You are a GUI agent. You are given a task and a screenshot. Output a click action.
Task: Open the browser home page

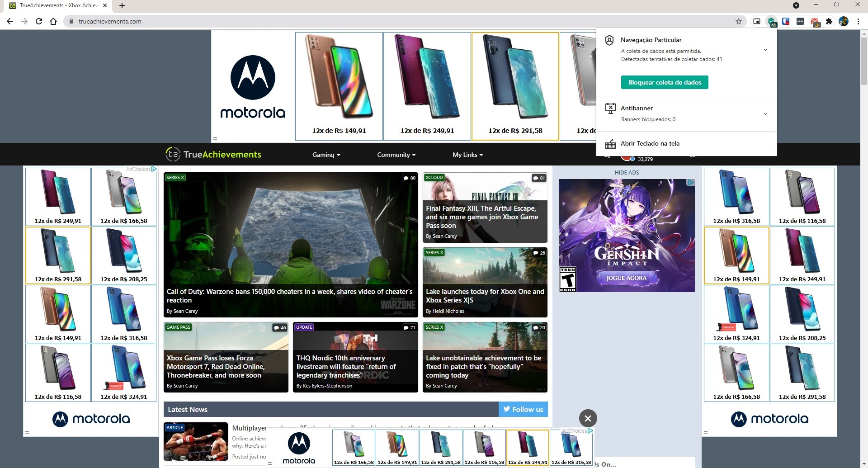53,21
